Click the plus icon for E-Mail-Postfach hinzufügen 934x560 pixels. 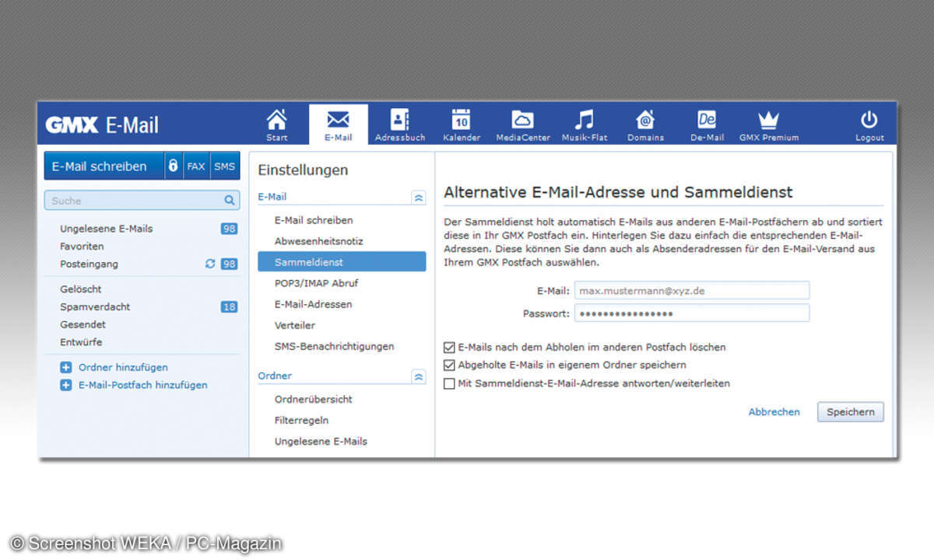tap(66, 385)
